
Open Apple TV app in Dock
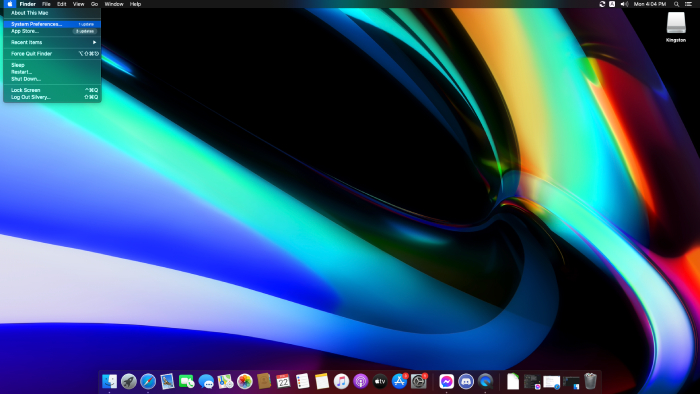pyautogui.click(x=380, y=382)
